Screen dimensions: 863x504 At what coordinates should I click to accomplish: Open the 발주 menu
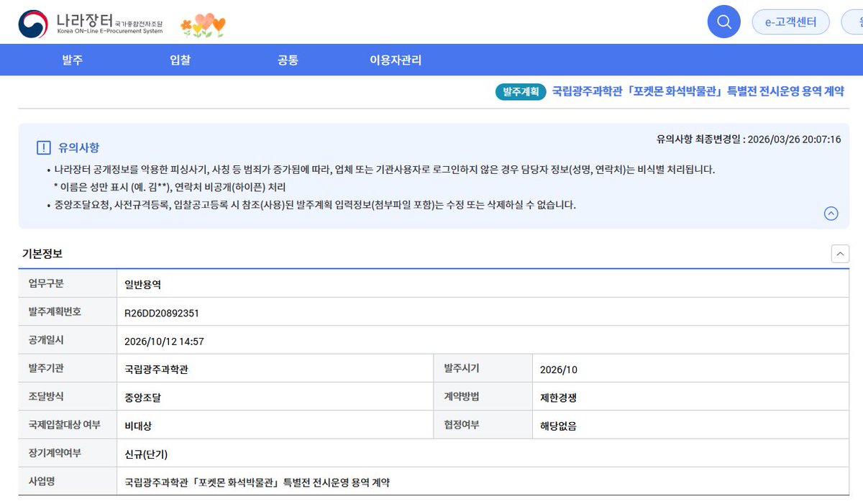tap(73, 60)
